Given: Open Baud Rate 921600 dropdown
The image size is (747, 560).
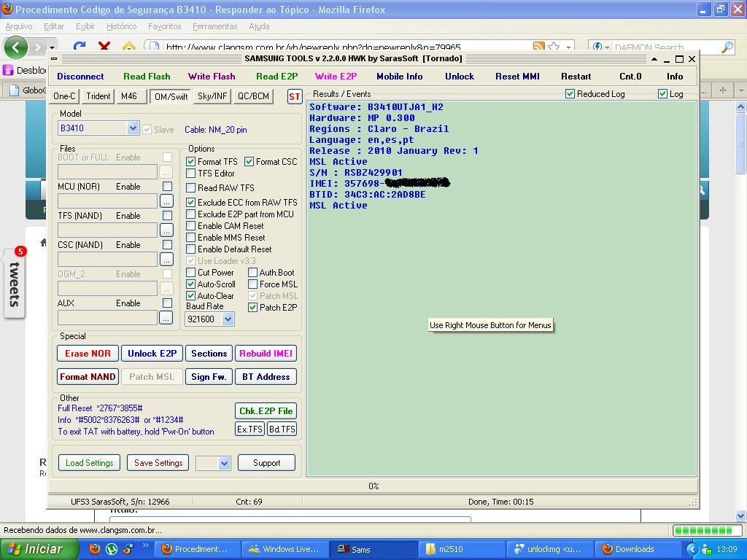Looking at the screenshot, I should [228, 319].
